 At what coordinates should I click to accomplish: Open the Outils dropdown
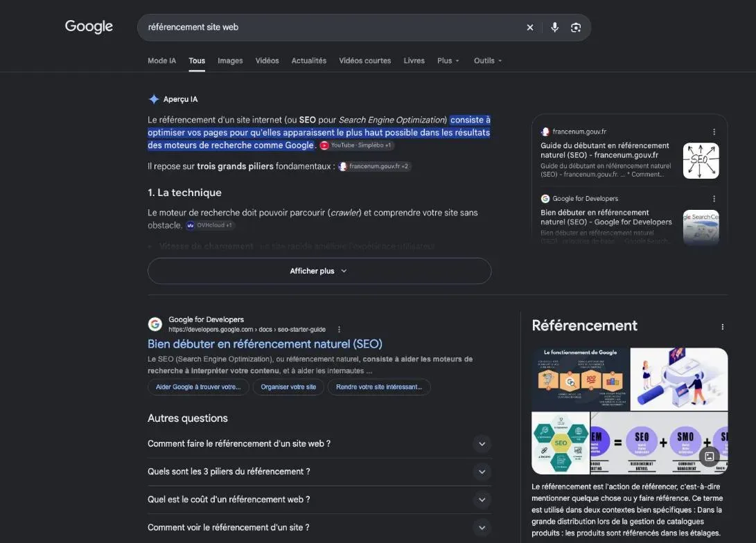(487, 61)
